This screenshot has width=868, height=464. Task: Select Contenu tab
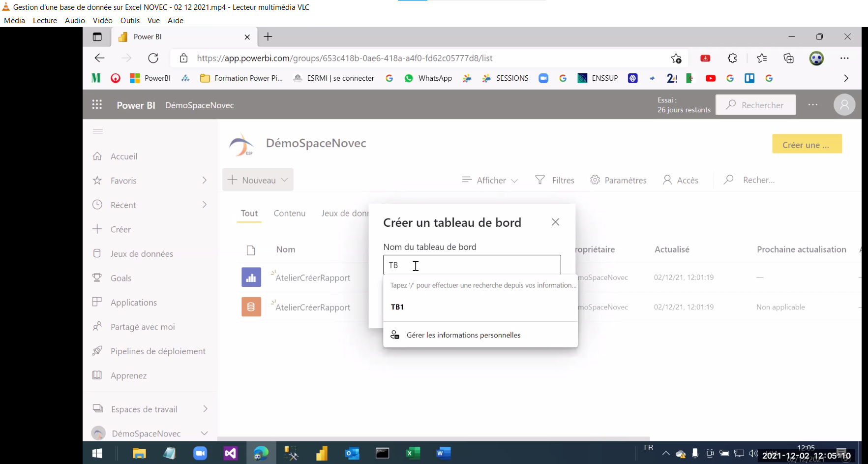point(290,214)
